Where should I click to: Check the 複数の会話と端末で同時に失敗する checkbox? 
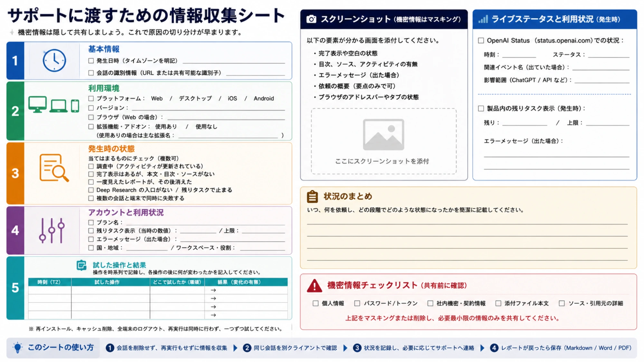pyautogui.click(x=91, y=198)
